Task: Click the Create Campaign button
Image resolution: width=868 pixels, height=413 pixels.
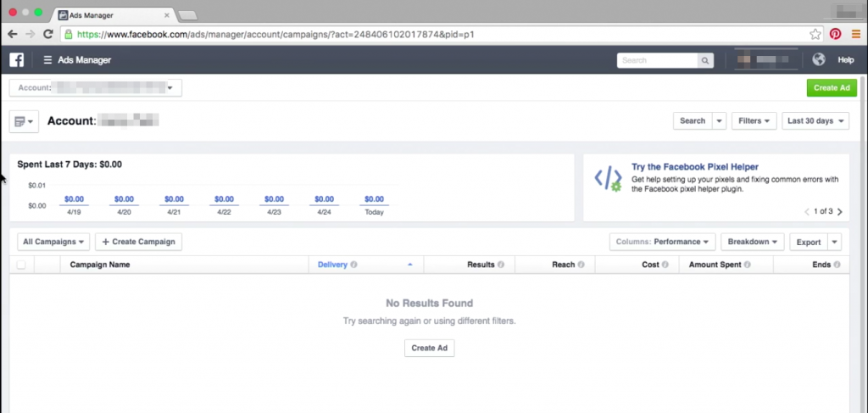Action: (x=138, y=242)
